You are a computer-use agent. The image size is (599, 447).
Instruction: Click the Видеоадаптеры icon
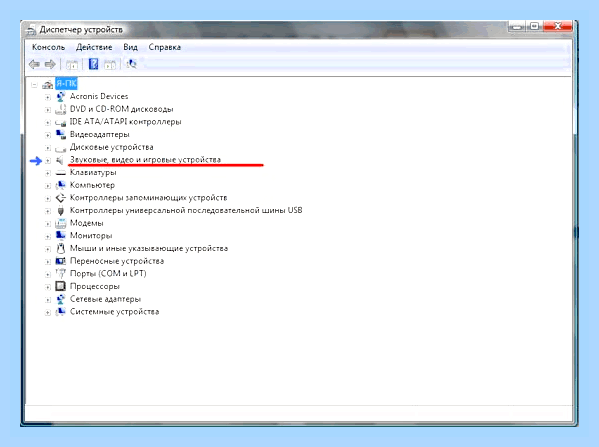60,134
